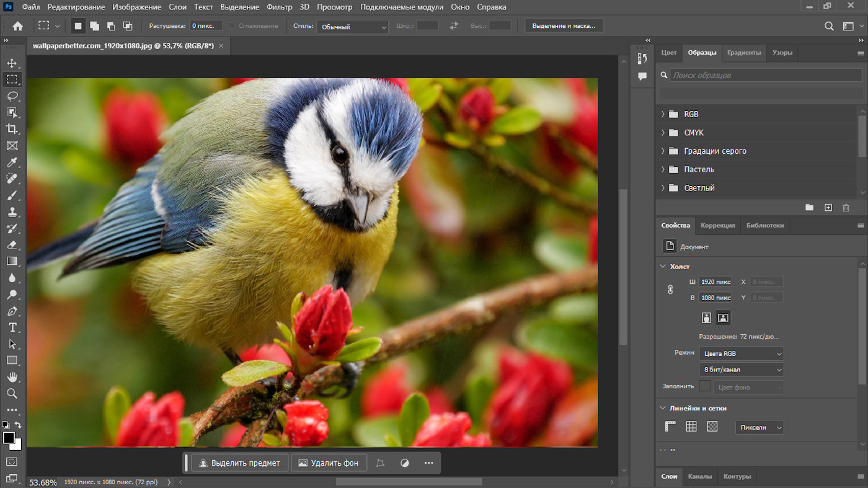Choose the Horizontal Type tool
Image resolution: width=868 pixels, height=488 pixels.
12,327
